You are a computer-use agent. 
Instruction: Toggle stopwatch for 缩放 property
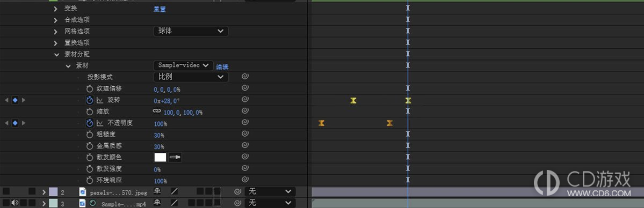tap(90, 112)
